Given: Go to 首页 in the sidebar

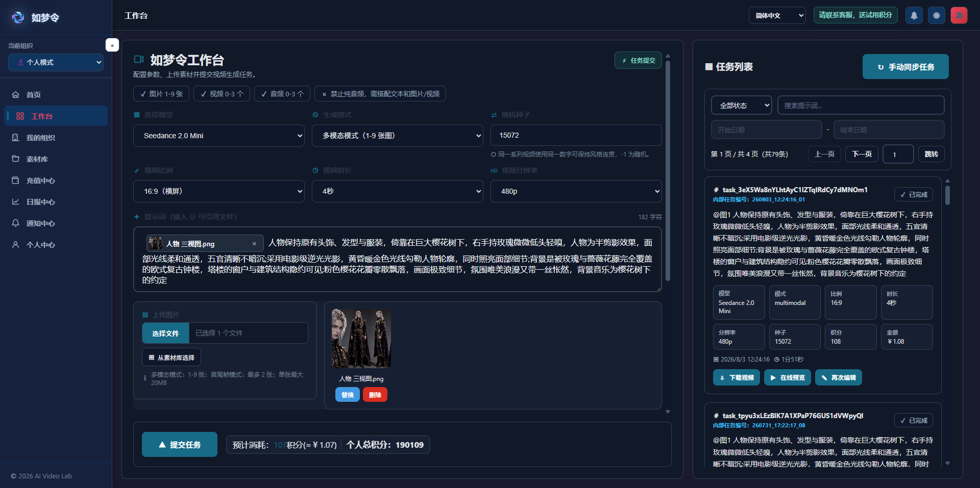Looking at the screenshot, I should coord(56,95).
